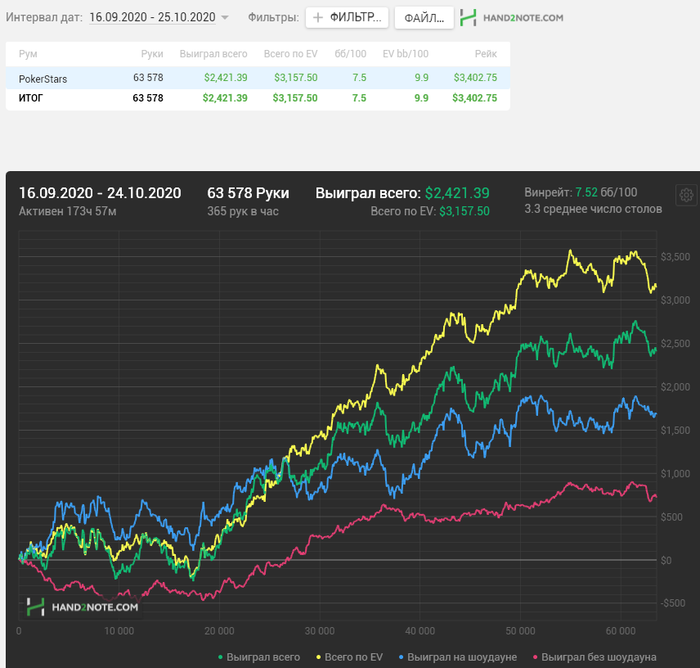Click the 10 000 x-axis label

click(x=119, y=631)
